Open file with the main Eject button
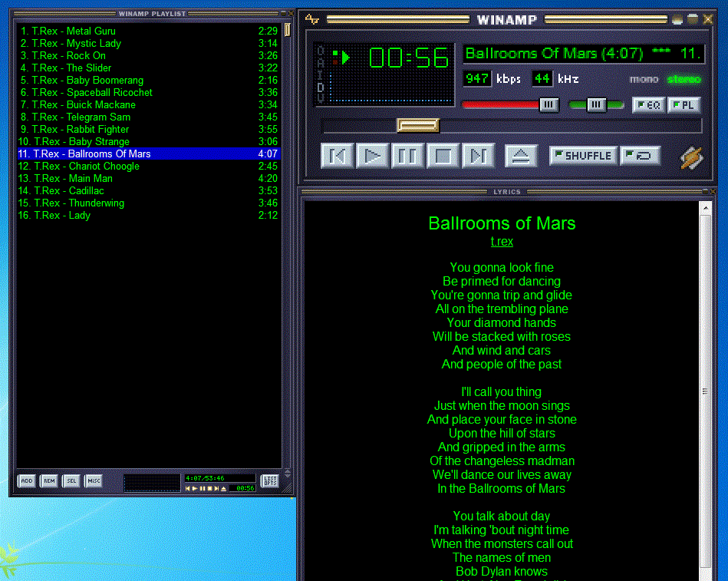Image resolution: width=728 pixels, height=581 pixels. (x=521, y=156)
